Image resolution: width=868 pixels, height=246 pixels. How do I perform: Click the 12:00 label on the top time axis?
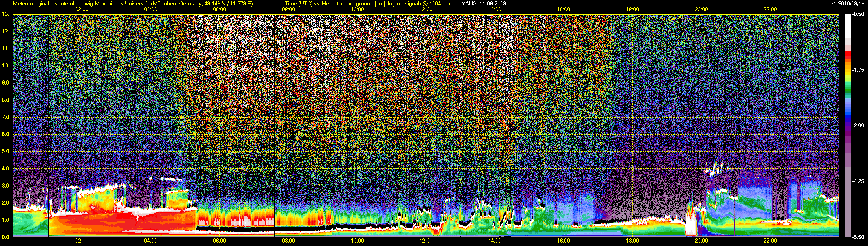(426, 10)
